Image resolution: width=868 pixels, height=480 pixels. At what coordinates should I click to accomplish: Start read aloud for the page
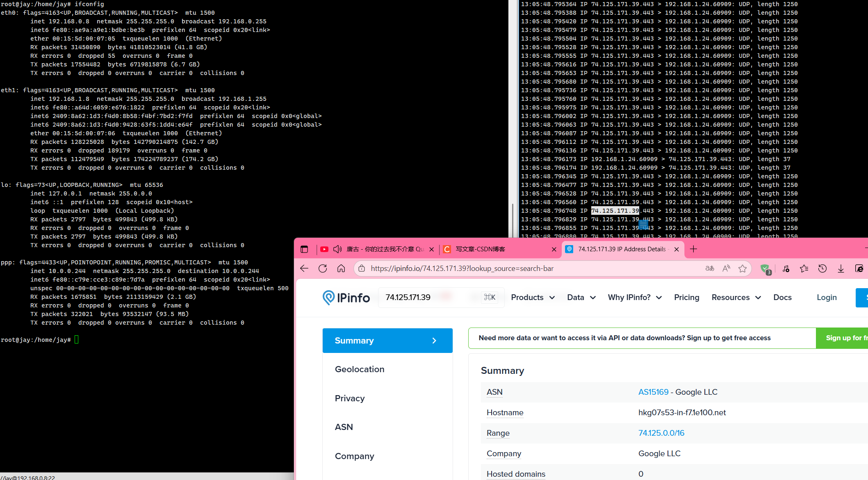726,268
